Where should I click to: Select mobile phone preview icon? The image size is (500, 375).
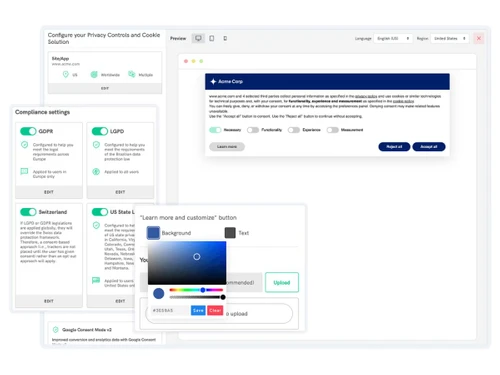point(225,38)
